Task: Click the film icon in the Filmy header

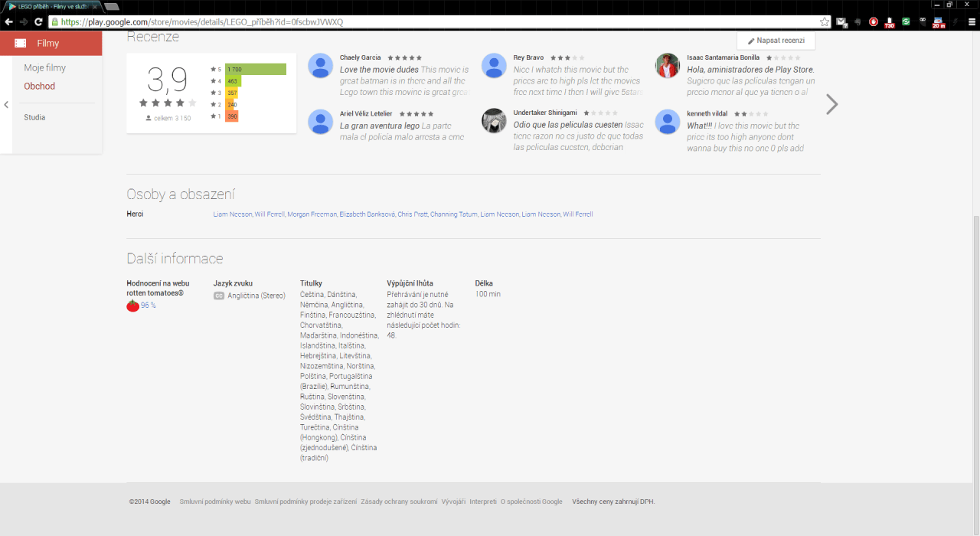Action: coord(20,44)
